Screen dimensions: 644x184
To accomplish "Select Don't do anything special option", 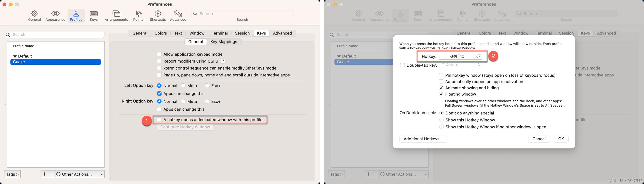I will [x=441, y=113].
